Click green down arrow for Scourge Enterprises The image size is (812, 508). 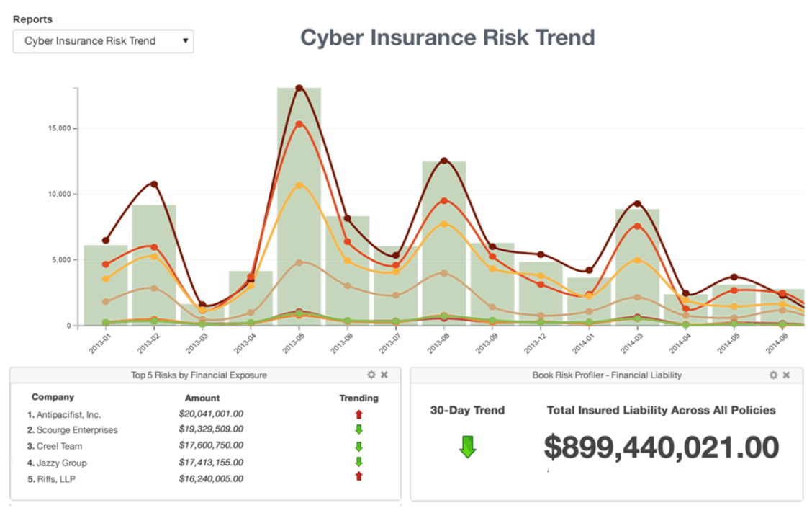click(358, 429)
